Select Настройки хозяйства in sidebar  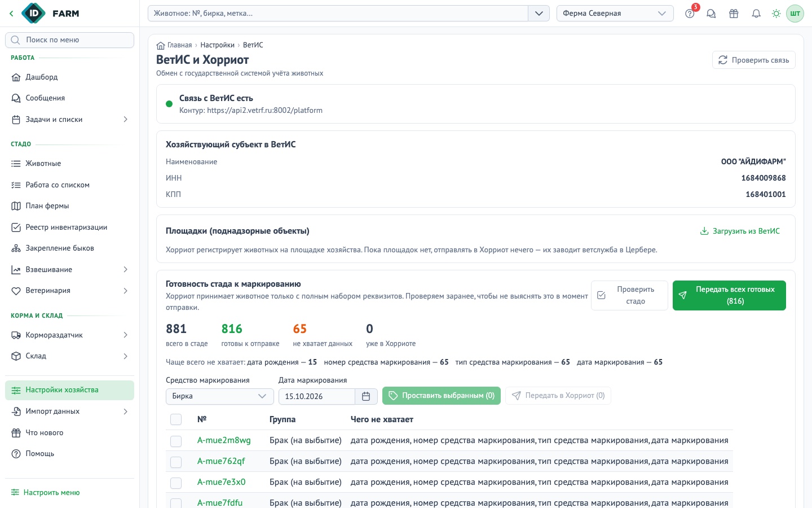(69, 390)
